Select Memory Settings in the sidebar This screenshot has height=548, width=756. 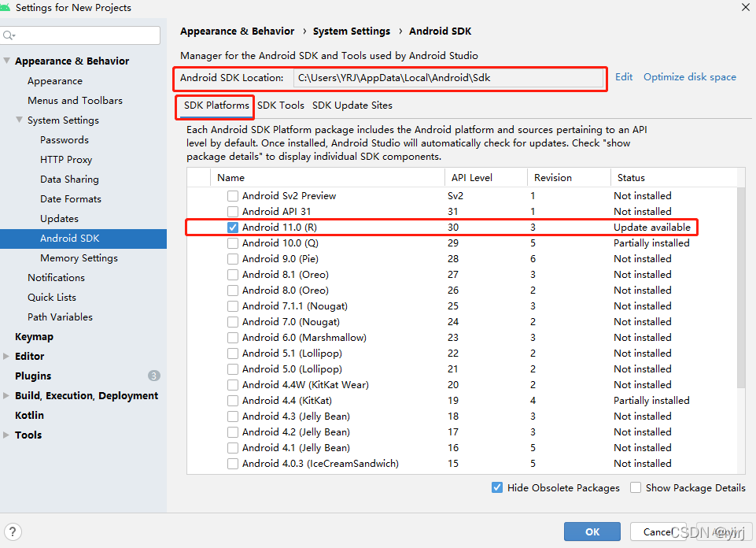pyautogui.click(x=79, y=258)
